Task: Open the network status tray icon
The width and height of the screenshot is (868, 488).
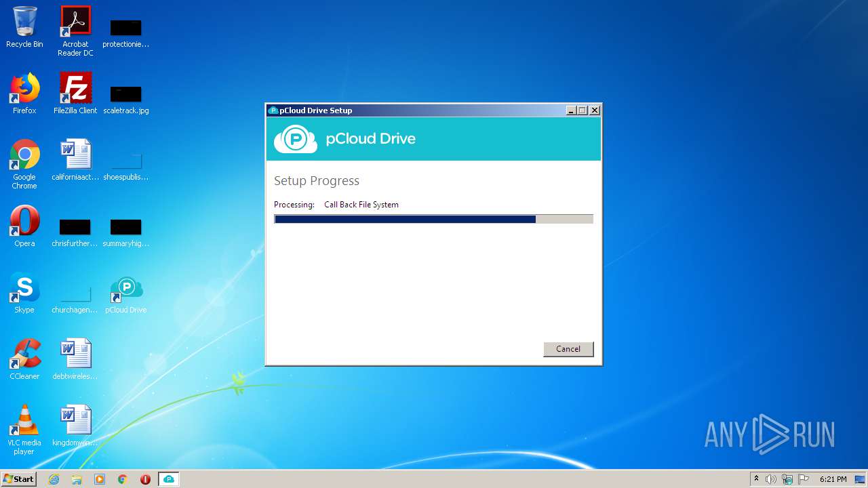Action: tap(787, 479)
